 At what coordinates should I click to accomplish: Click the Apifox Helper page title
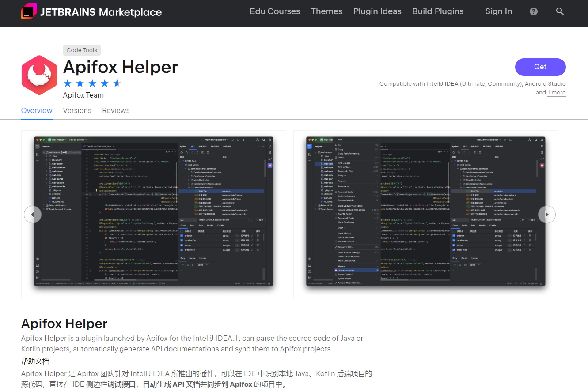point(121,67)
